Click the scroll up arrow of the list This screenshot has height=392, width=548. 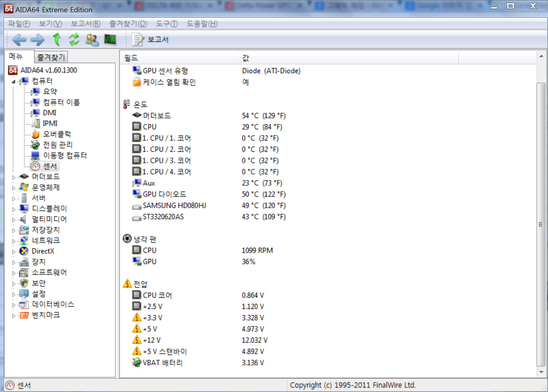tap(541, 57)
